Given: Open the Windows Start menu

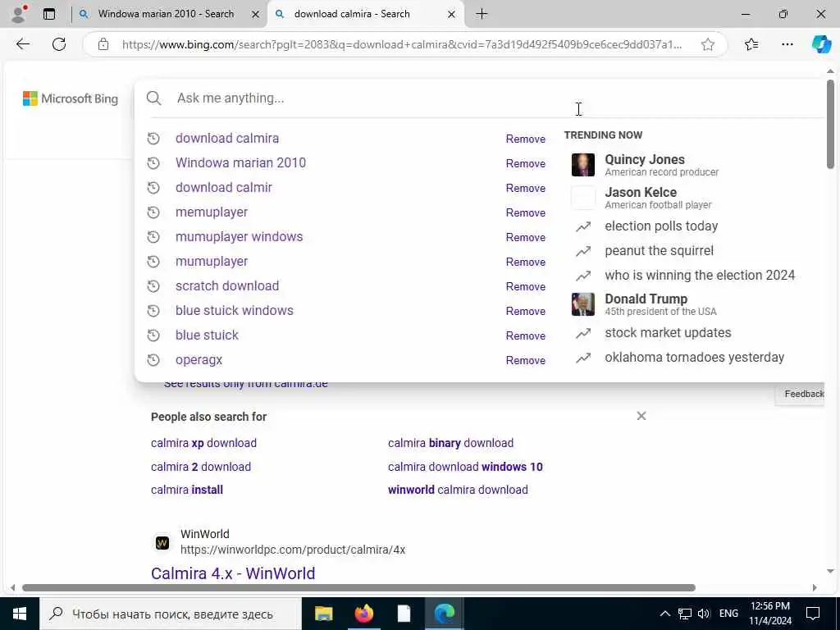Looking at the screenshot, I should coord(20,614).
